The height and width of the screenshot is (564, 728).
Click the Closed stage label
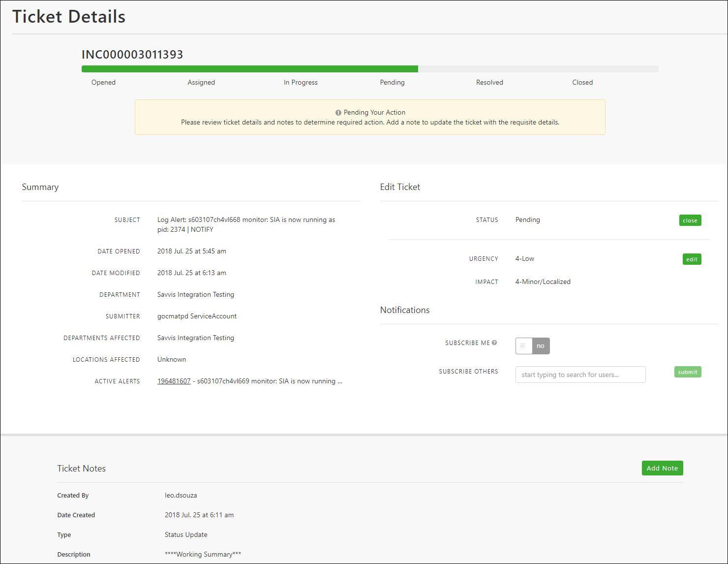pos(582,82)
